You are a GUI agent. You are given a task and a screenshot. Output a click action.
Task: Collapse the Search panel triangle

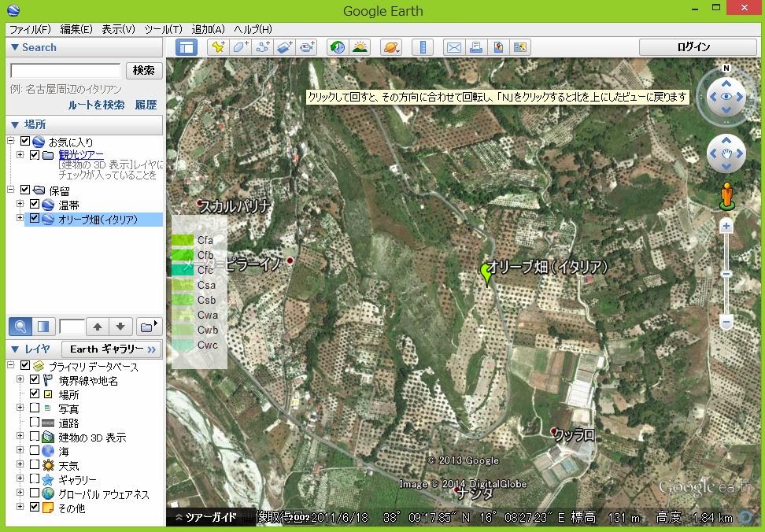(15, 47)
